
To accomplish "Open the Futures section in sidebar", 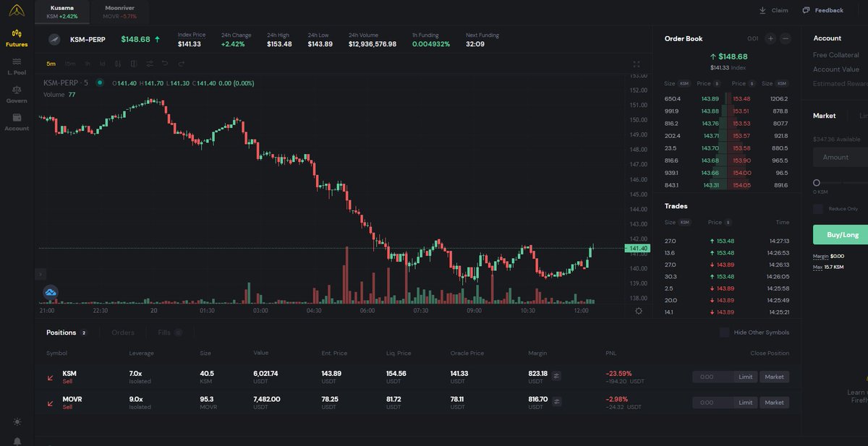I will 17,38.
